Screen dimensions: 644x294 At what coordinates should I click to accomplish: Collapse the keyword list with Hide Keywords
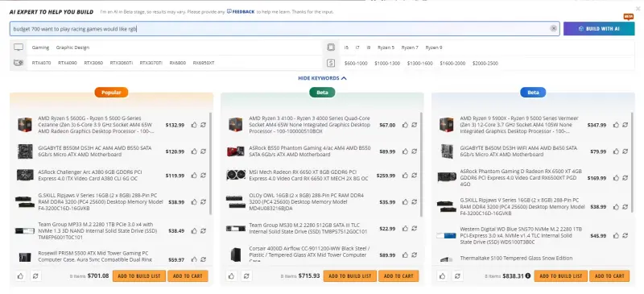coord(323,78)
